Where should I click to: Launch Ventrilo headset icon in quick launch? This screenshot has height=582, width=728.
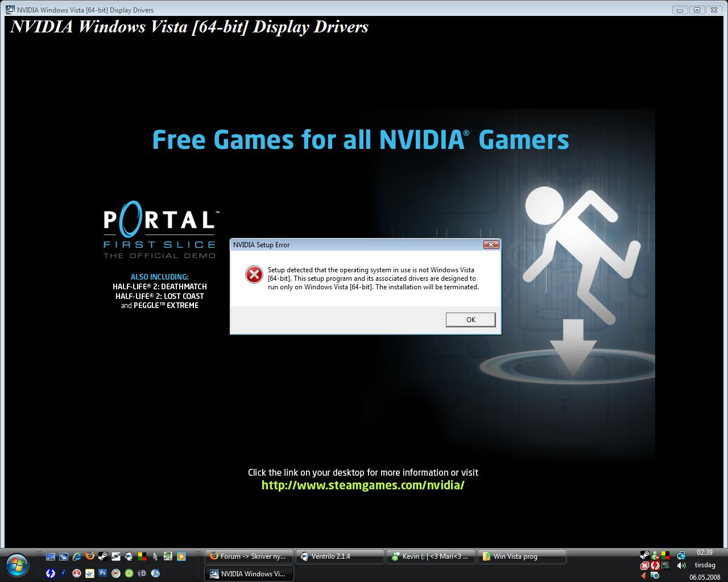[129, 556]
